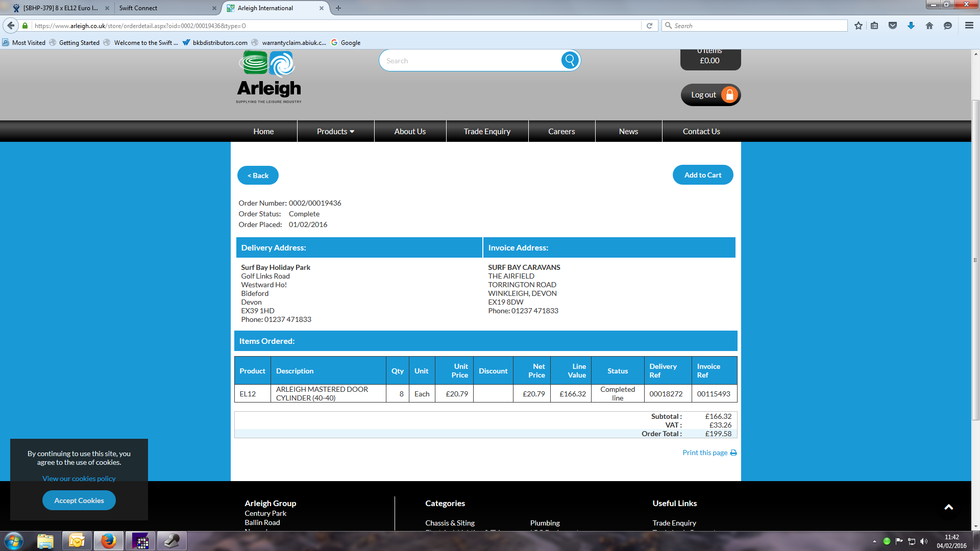The height and width of the screenshot is (551, 980).
Task: Reload page with the refresh icon
Action: click(x=649, y=26)
